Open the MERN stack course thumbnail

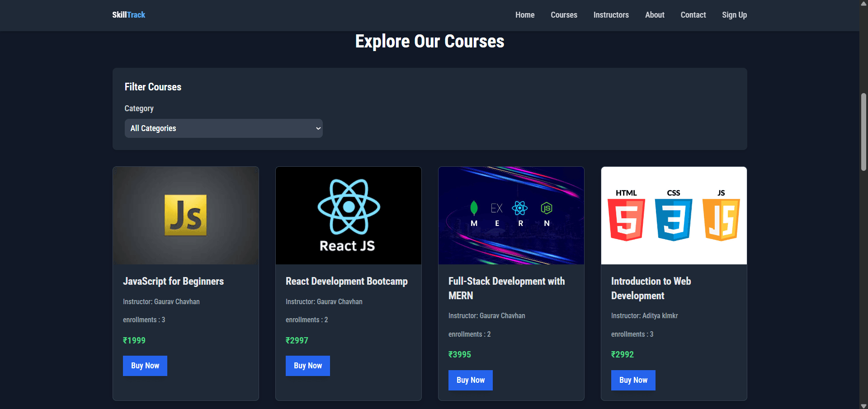(x=511, y=216)
